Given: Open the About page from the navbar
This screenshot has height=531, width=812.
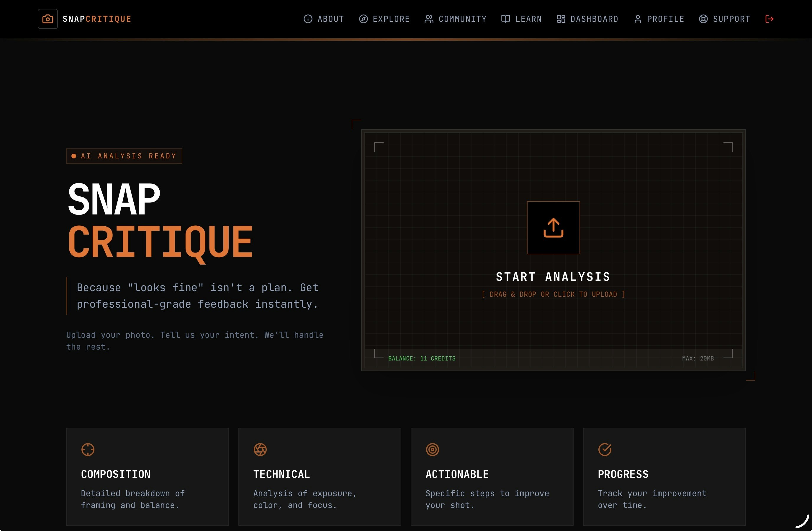Looking at the screenshot, I should click(x=330, y=19).
